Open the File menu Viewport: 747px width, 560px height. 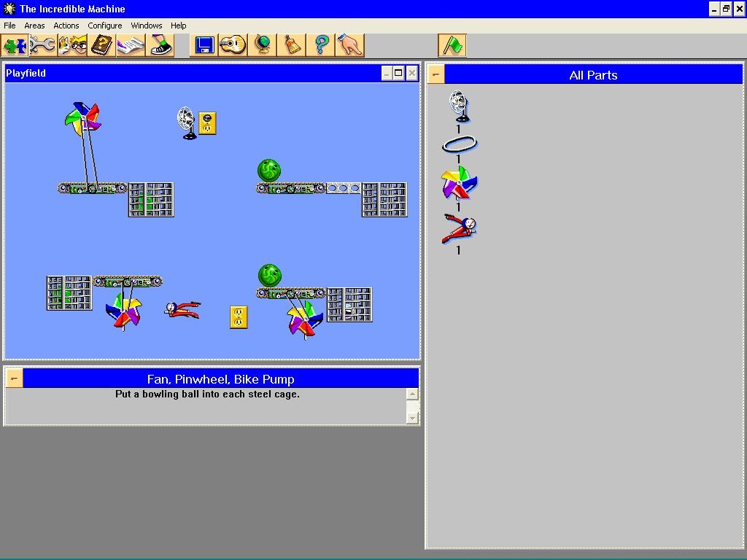tap(9, 26)
